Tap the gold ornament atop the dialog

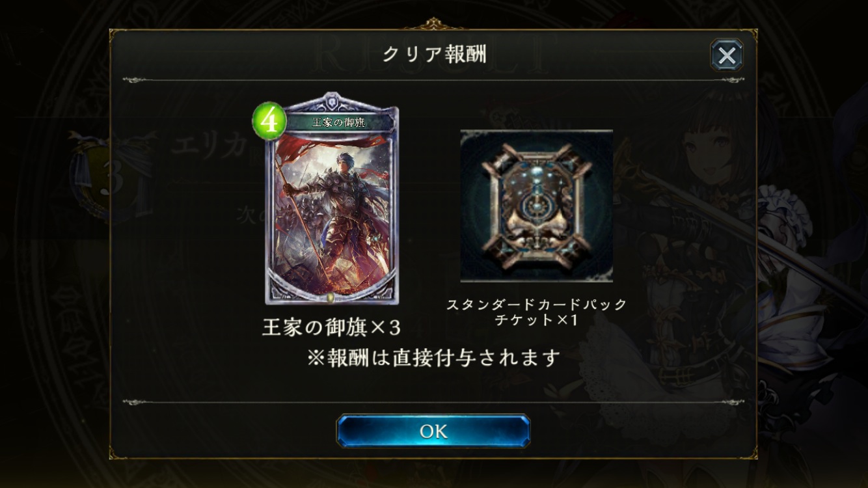coord(433,25)
